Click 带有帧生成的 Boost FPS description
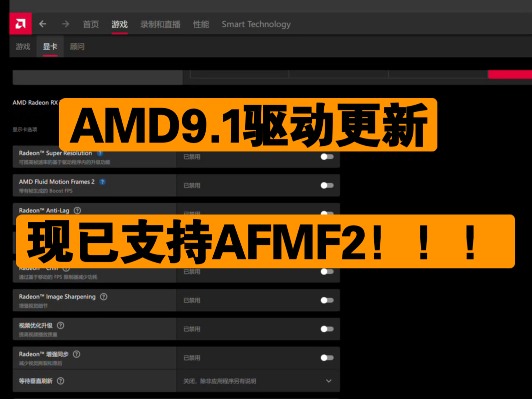 tap(46, 191)
